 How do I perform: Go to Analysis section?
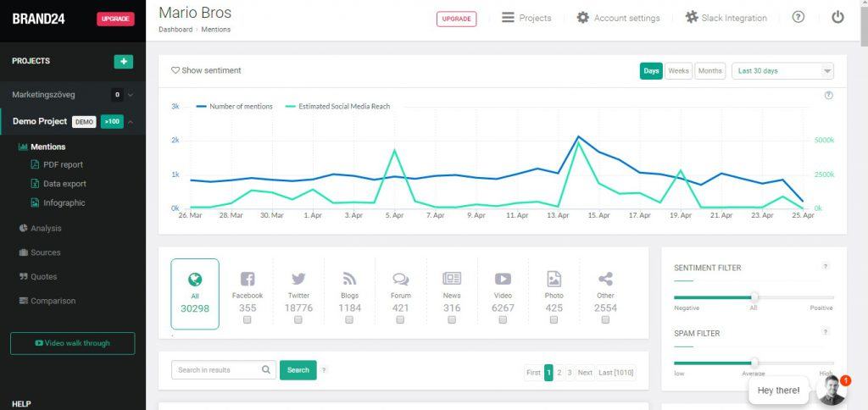tap(40, 228)
